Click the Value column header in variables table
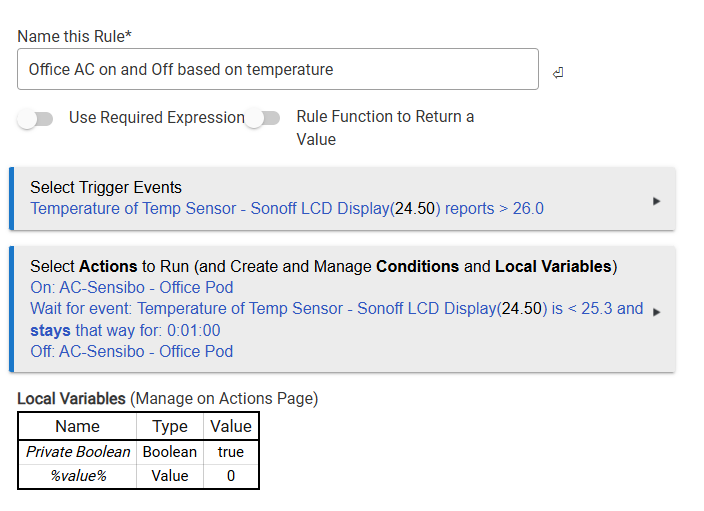 tap(230, 426)
